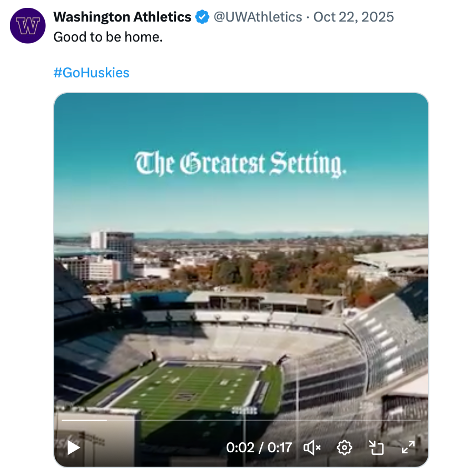
Task: Open the purple W profile avatar
Action: pyautogui.click(x=28, y=25)
